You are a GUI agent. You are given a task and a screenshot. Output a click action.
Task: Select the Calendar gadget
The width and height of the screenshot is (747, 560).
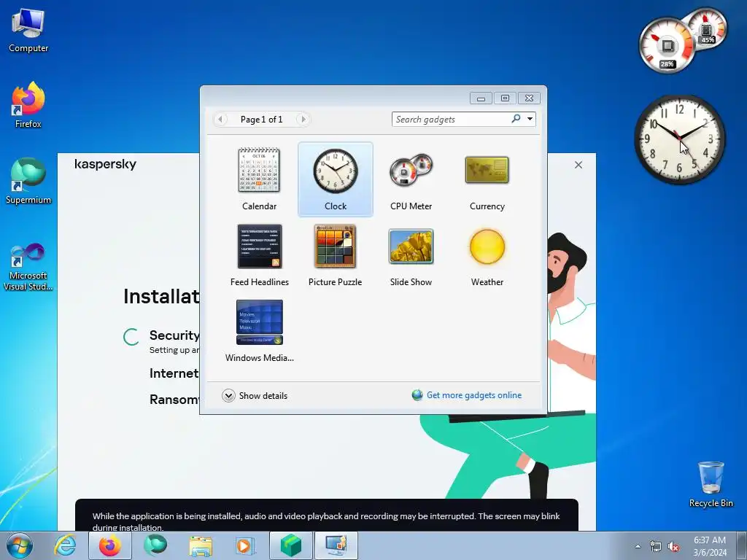point(259,179)
